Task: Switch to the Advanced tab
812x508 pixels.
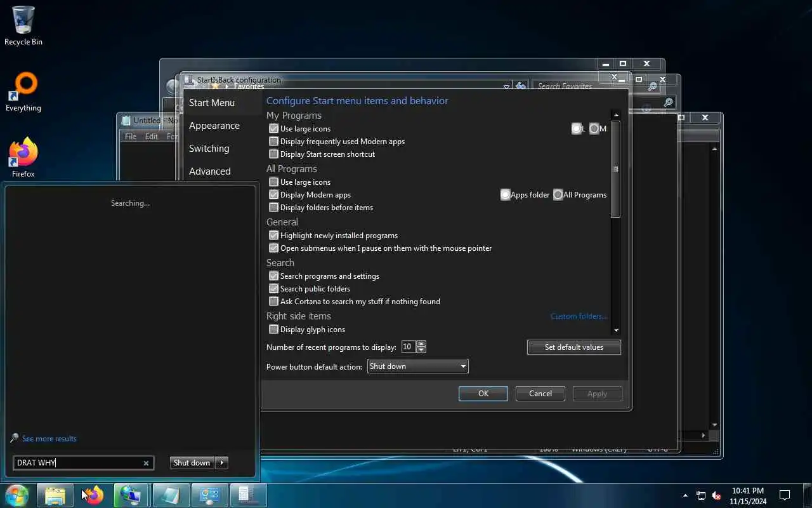Action: [x=210, y=171]
